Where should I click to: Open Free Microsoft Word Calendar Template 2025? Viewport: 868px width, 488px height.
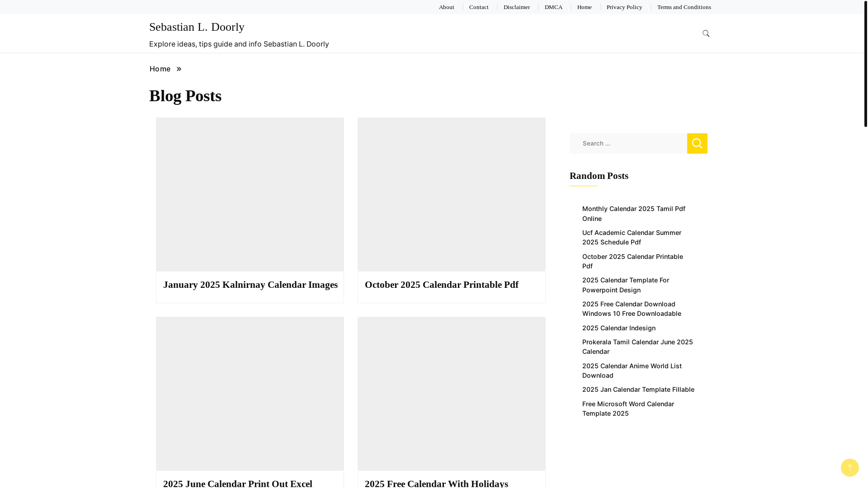(628, 408)
